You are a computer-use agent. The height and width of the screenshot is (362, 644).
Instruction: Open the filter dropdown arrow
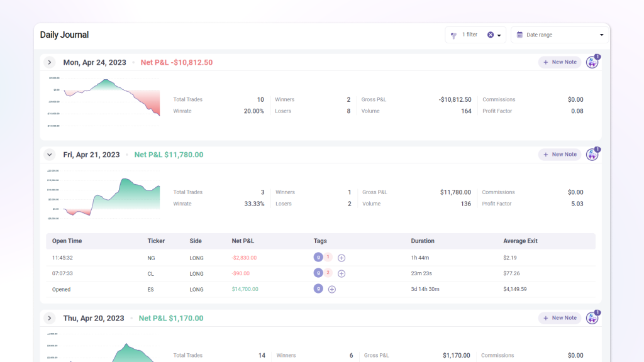coord(499,35)
